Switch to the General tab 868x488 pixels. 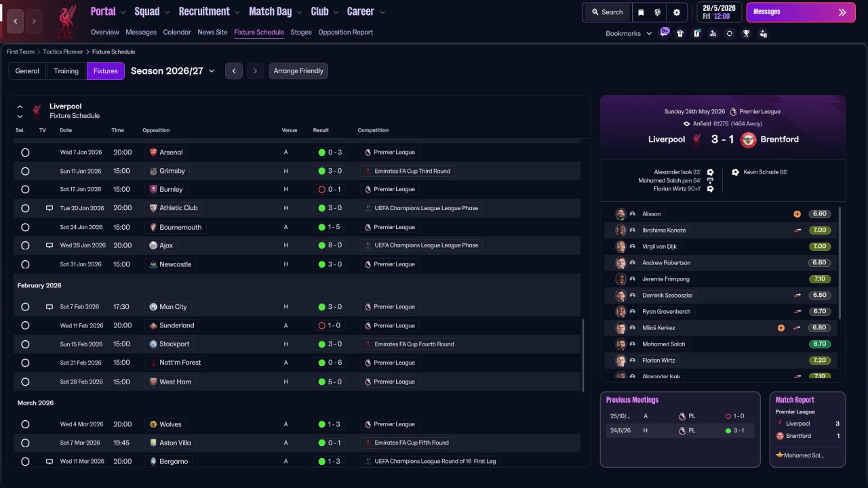(27, 71)
